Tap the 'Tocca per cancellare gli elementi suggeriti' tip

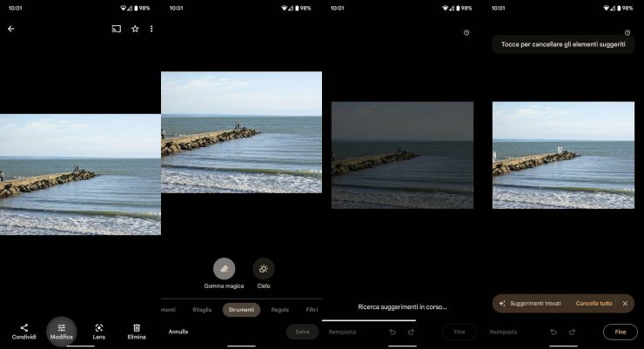pyautogui.click(x=563, y=44)
